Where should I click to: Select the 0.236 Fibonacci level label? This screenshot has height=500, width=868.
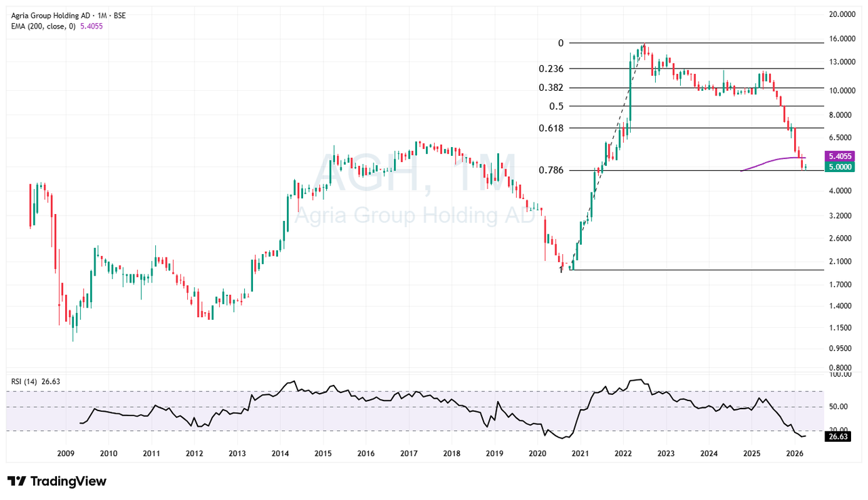pos(551,68)
